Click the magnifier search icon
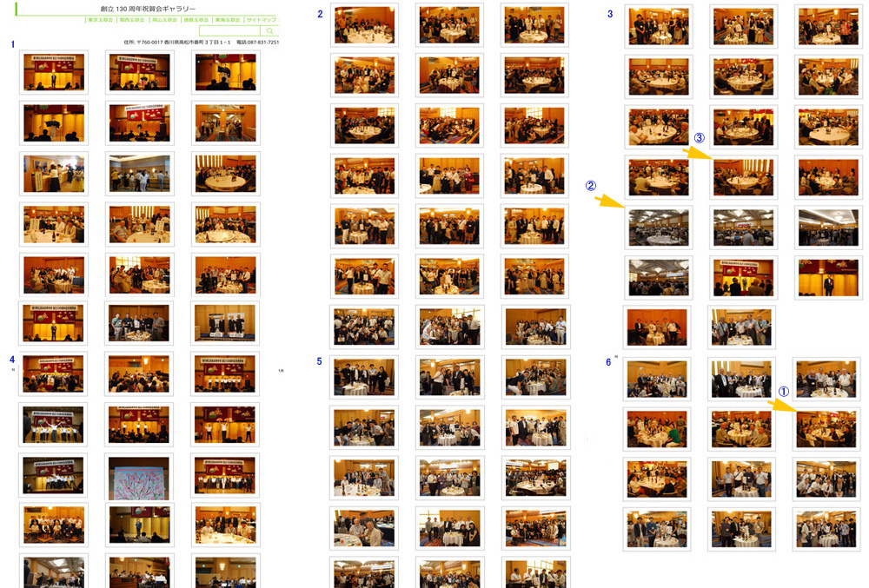Viewport: 869px width, 588px height. coord(269,31)
